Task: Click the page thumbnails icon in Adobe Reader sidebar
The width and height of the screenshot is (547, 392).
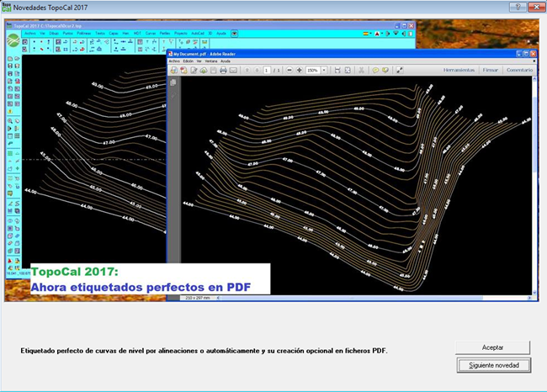Action: coord(173,82)
